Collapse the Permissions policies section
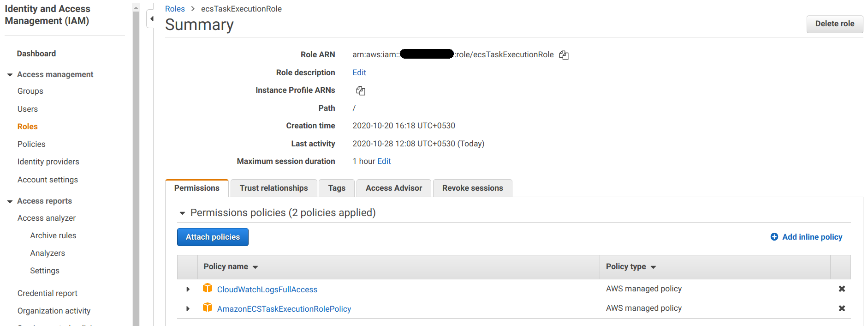Image resolution: width=868 pixels, height=326 pixels. pos(182,213)
